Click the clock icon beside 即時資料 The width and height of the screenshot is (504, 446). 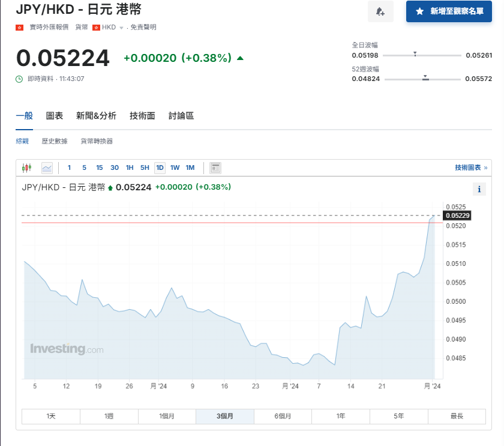pos(19,79)
